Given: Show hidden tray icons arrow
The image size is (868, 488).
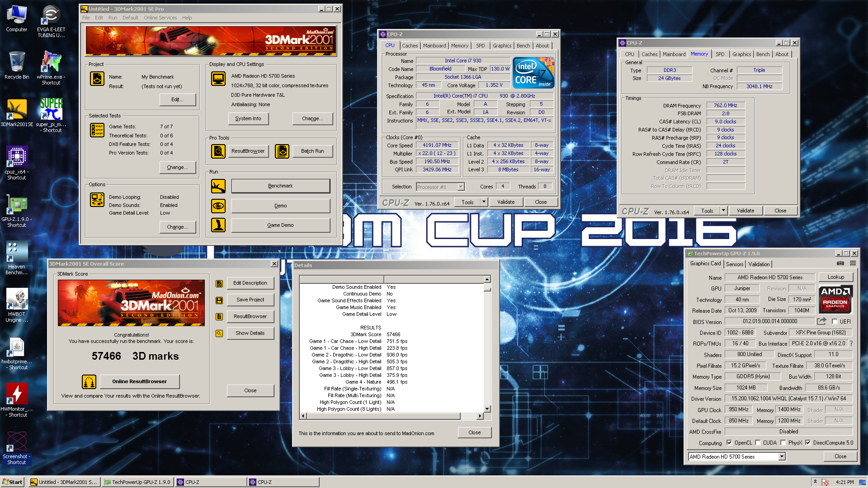Looking at the screenshot, I should click(x=816, y=482).
